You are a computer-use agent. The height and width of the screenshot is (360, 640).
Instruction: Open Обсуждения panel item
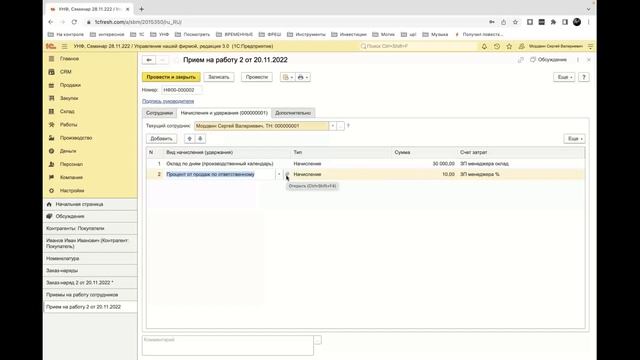(90, 216)
